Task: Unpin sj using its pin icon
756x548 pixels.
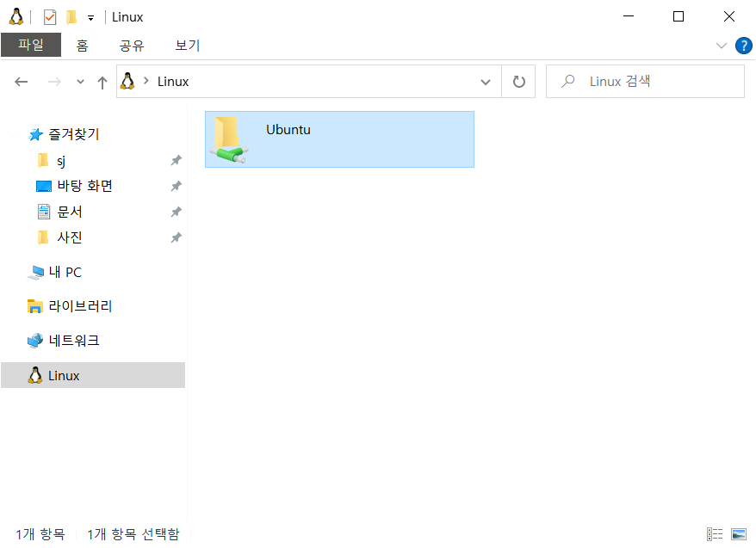Action: pos(176,160)
